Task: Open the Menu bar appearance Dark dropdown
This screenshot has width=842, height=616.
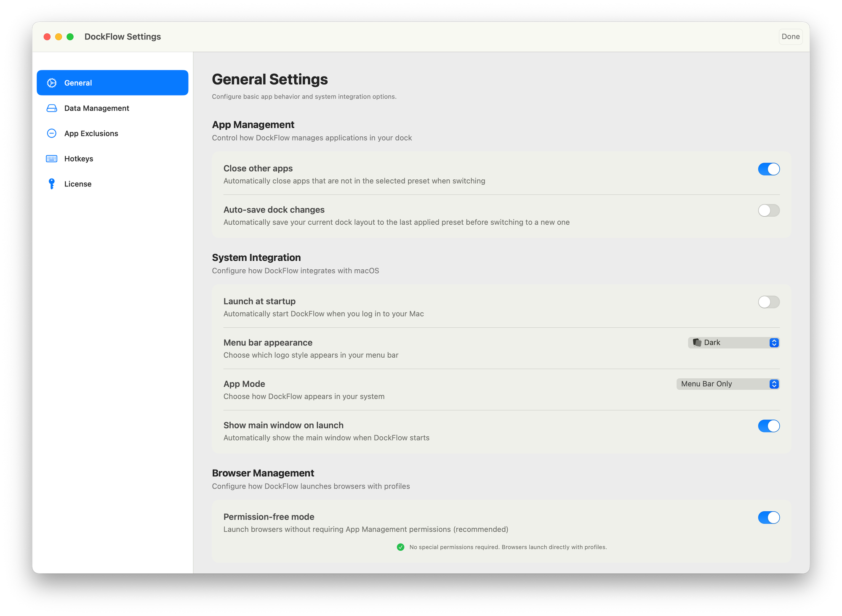Action: point(733,343)
